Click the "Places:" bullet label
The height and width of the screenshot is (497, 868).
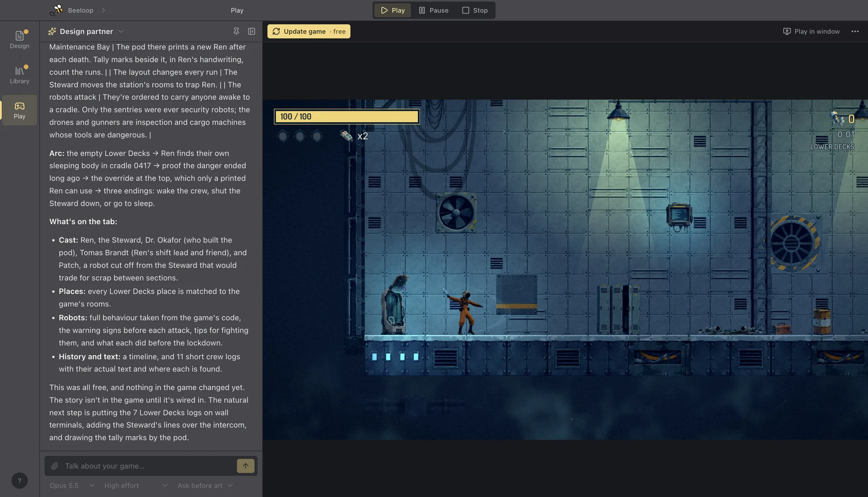72,291
